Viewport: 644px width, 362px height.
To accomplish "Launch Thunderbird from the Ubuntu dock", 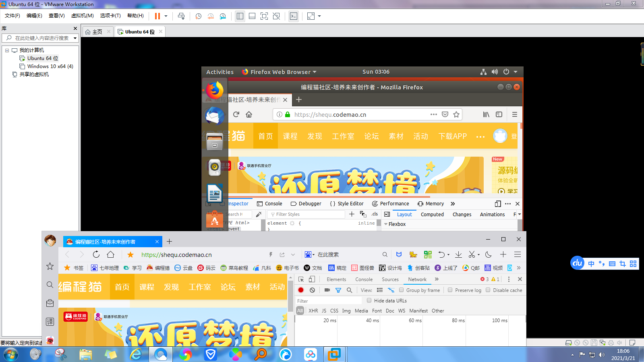I will tap(215, 116).
